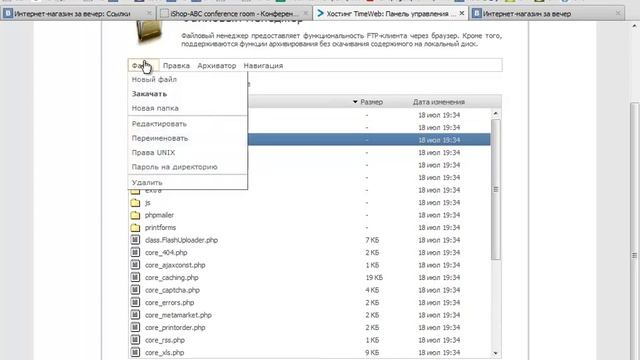This screenshot has width=640, height=360.
Task: Select core_metamarket.php file name
Action: tap(178, 315)
